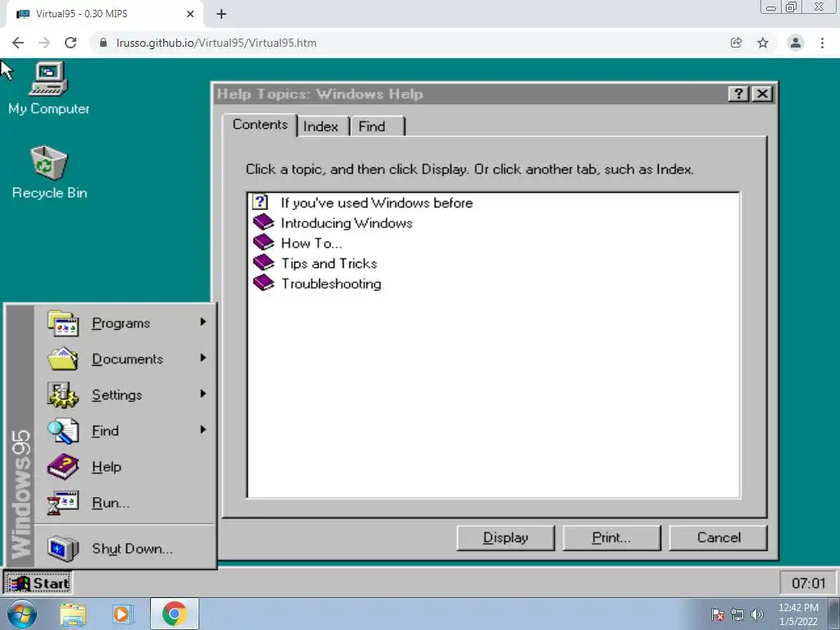The height and width of the screenshot is (630, 840).
Task: Go back using the browser back arrow
Action: (18, 43)
